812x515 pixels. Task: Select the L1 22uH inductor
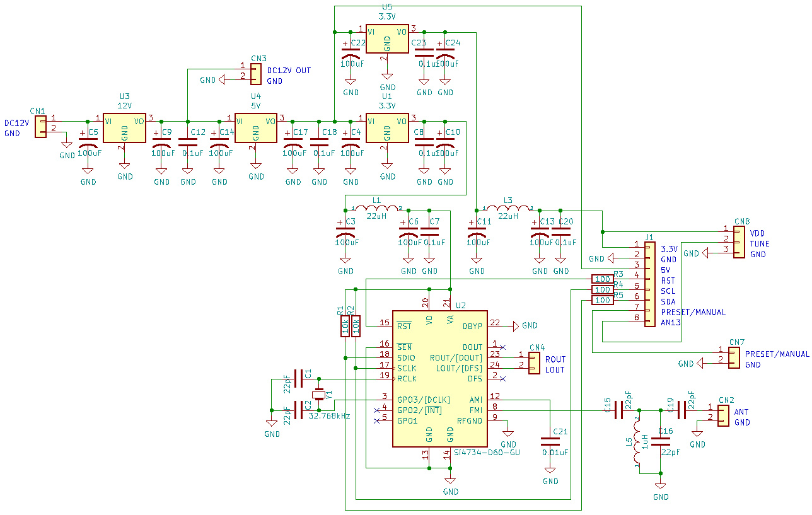(x=376, y=209)
